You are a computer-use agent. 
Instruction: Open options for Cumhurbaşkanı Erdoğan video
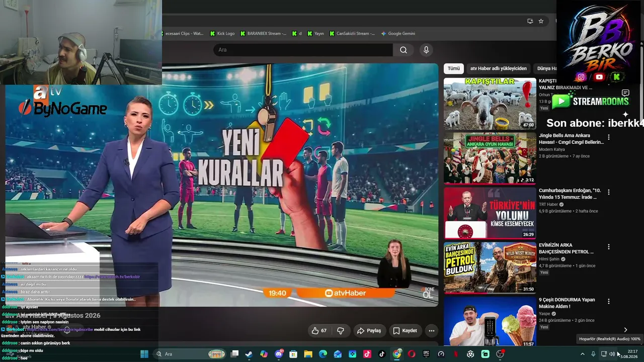pos(608,192)
